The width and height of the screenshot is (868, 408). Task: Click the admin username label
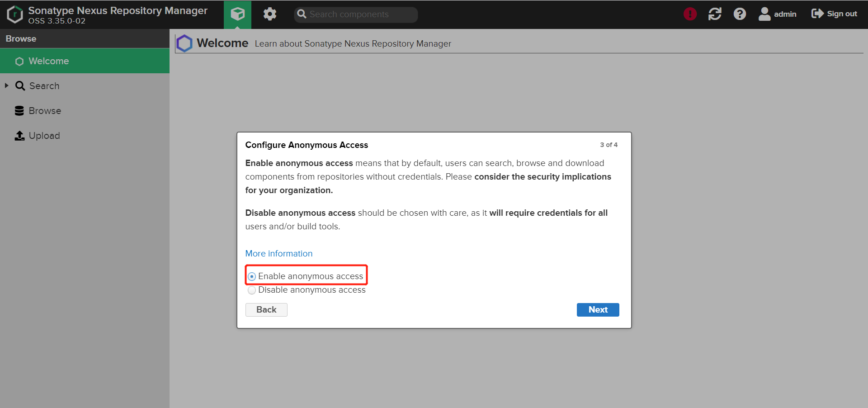[x=785, y=14]
